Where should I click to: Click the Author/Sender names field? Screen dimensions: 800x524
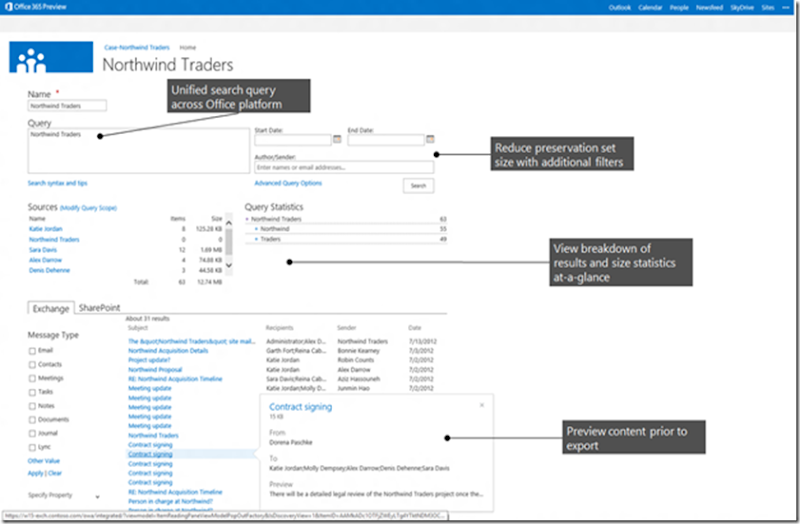[344, 167]
